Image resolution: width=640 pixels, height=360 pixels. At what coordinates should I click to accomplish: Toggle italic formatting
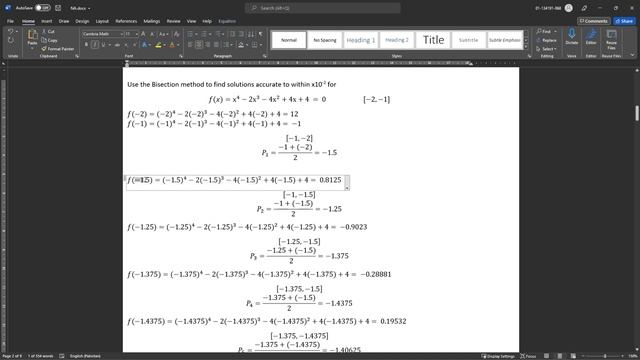pyautogui.click(x=95, y=45)
